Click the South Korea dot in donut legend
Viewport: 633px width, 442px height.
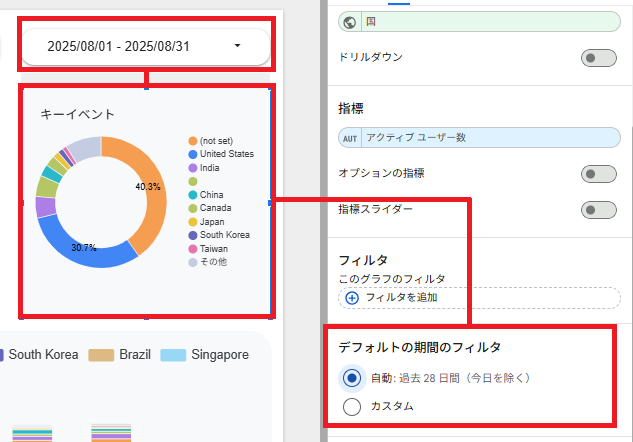[x=193, y=235]
